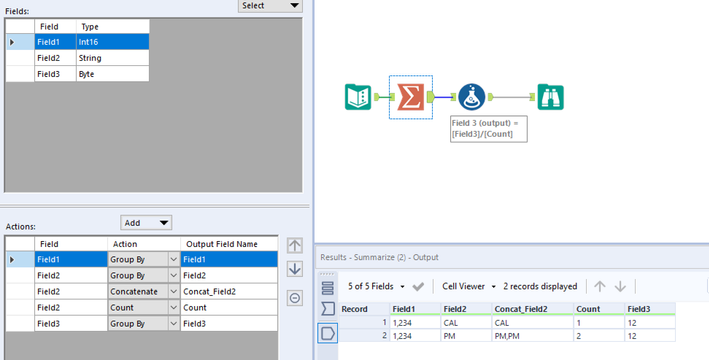Screen dimensions: 709x360
Task: Click the Summarize tool output anchor
Action: point(430,97)
